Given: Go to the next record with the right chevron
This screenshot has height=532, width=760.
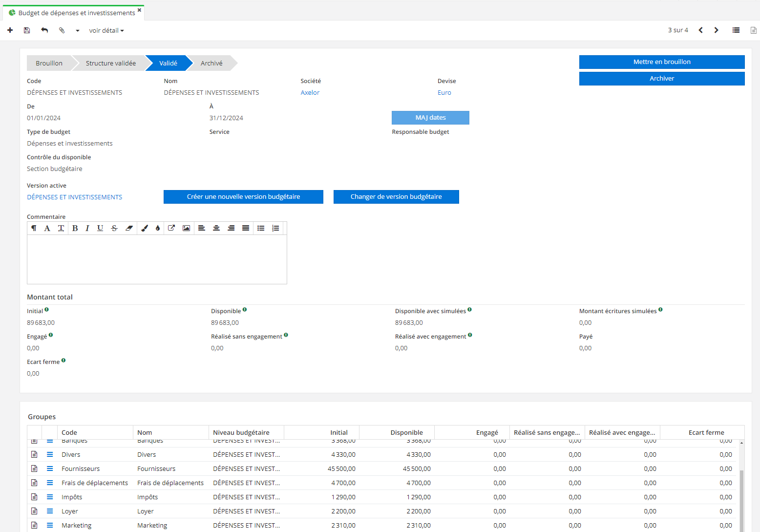Looking at the screenshot, I should [x=717, y=30].
